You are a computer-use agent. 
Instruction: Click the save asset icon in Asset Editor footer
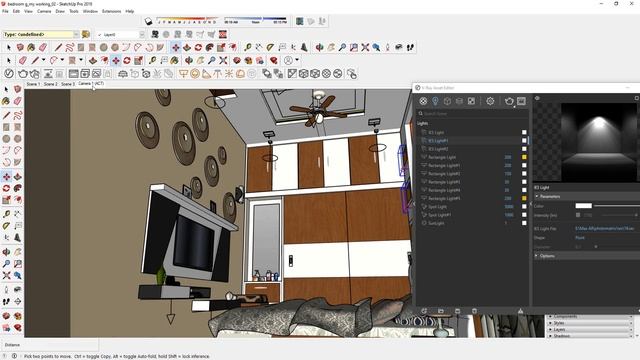tap(458, 311)
